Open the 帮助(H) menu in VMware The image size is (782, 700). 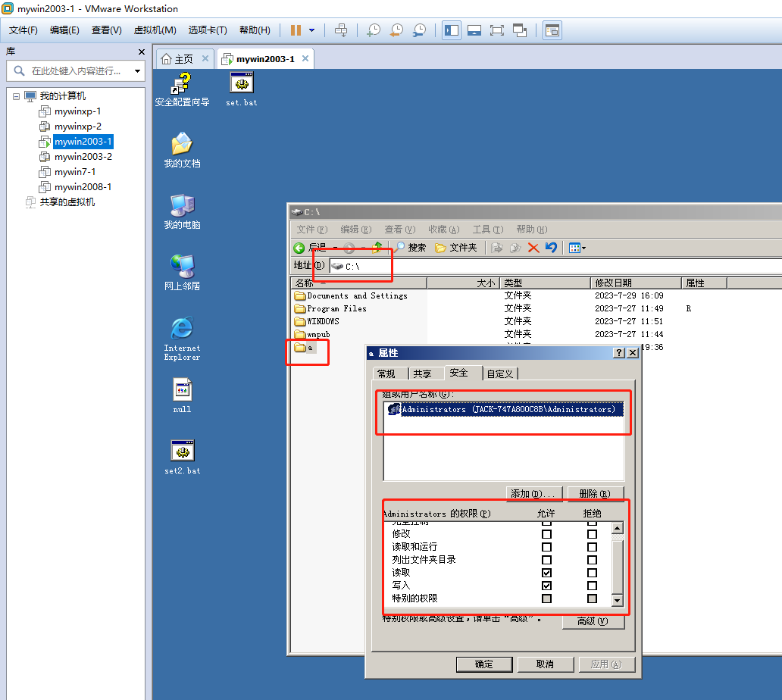(255, 30)
